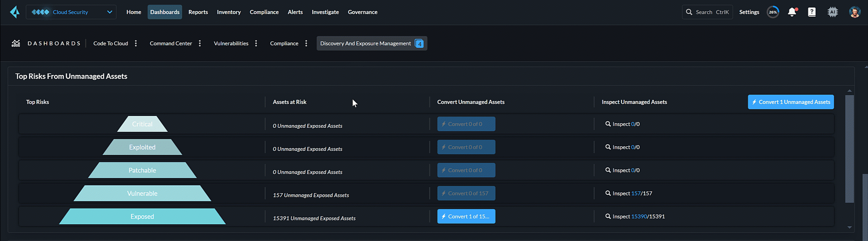Image resolution: width=868 pixels, height=241 pixels.
Task: Click Top Risks From Unmanaged Assets heading
Action: (x=71, y=76)
